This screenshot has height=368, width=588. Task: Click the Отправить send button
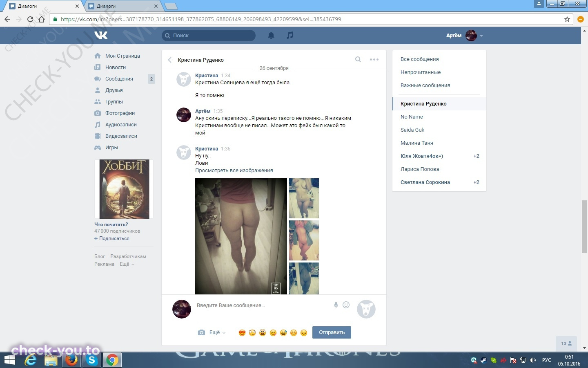[x=332, y=332]
